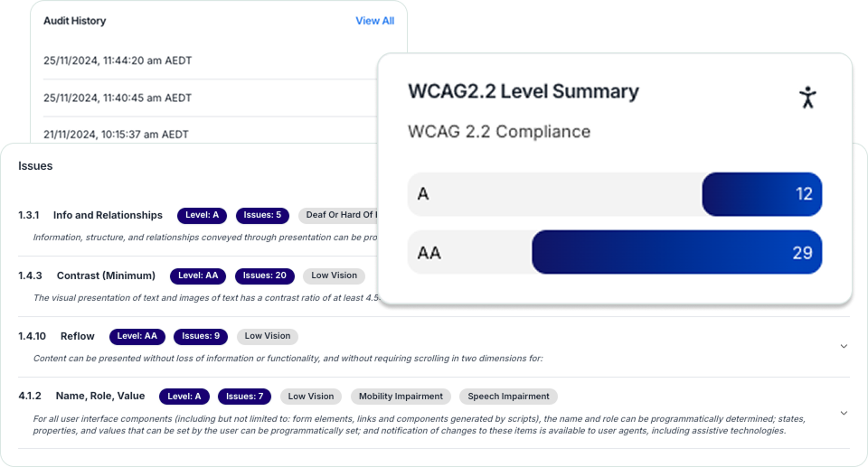Select the Speech Impairment tag
The height and width of the screenshot is (467, 868).
pyautogui.click(x=508, y=397)
